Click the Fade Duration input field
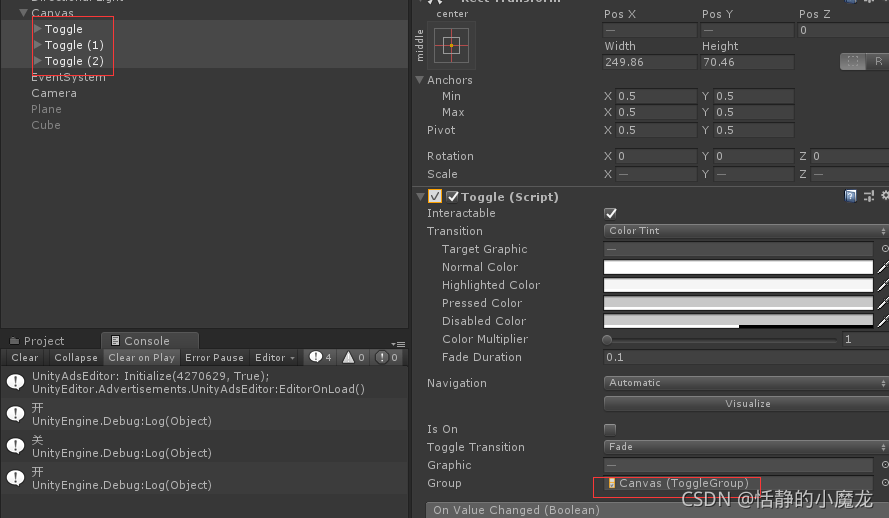The image size is (889, 518). 738,358
